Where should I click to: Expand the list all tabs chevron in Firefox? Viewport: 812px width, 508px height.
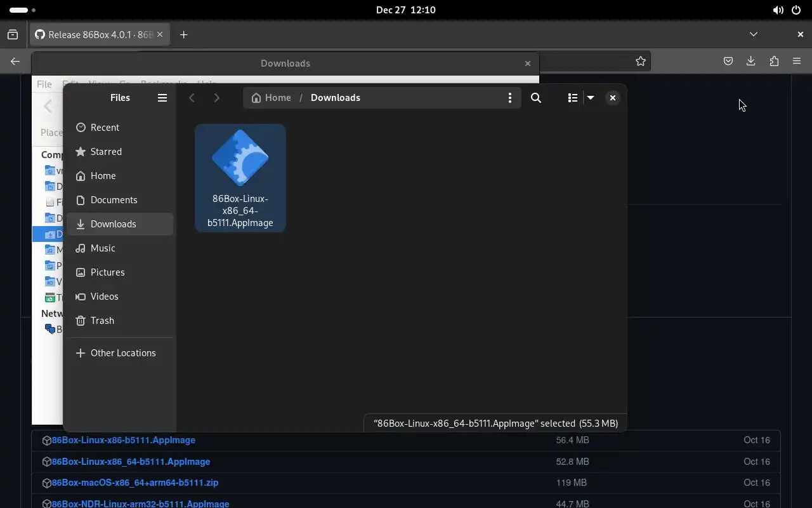tap(754, 34)
